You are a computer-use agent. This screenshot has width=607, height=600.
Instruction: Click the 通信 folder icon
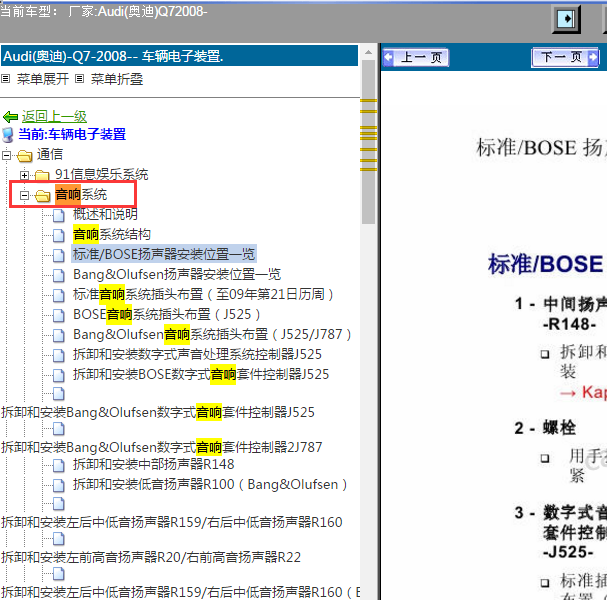point(24,156)
